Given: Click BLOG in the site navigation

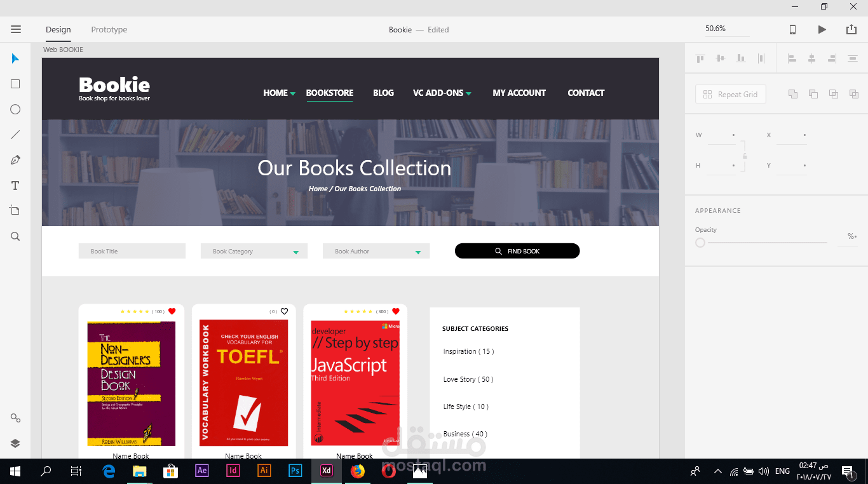Looking at the screenshot, I should [x=383, y=93].
